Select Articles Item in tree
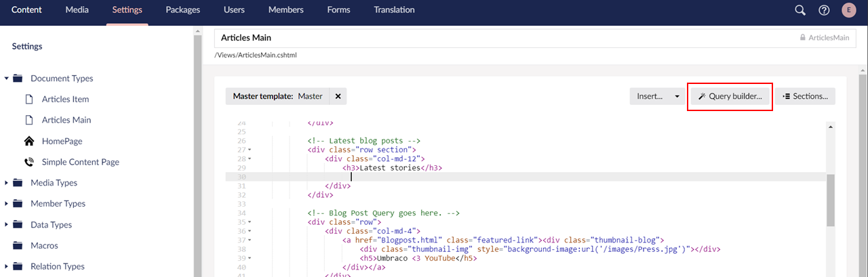The width and height of the screenshot is (868, 277). (65, 100)
